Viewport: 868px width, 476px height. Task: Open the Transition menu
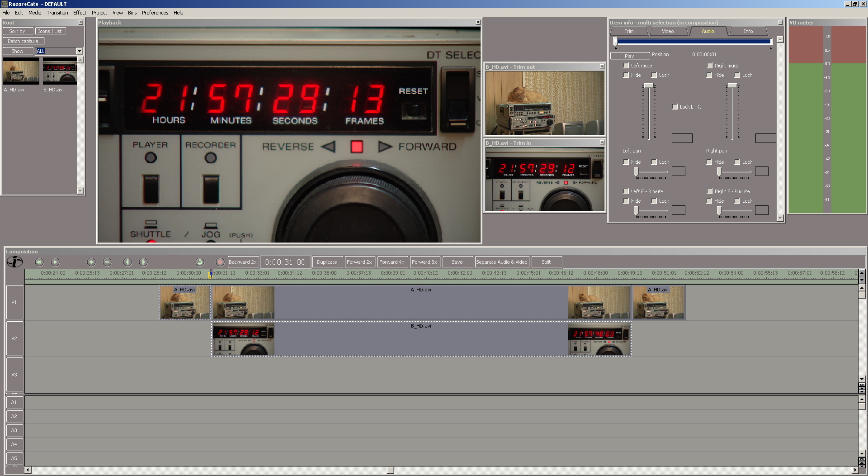[x=57, y=13]
